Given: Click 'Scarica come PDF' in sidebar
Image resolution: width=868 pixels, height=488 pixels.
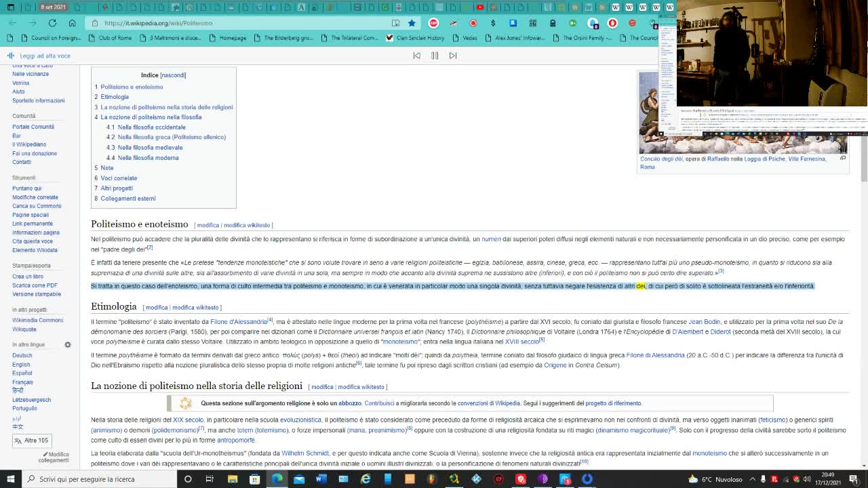Looking at the screenshot, I should coord(35,285).
